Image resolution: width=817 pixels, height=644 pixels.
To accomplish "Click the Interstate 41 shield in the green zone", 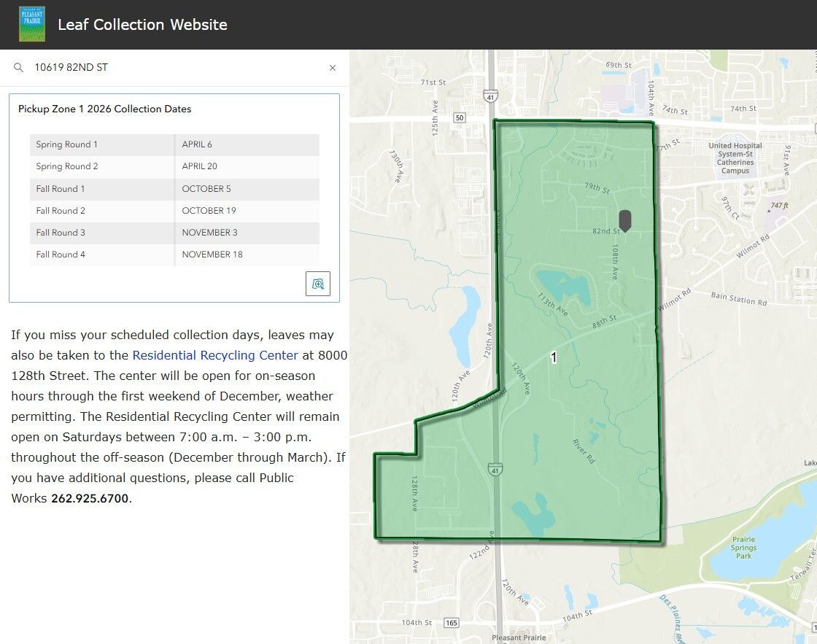I will point(495,470).
